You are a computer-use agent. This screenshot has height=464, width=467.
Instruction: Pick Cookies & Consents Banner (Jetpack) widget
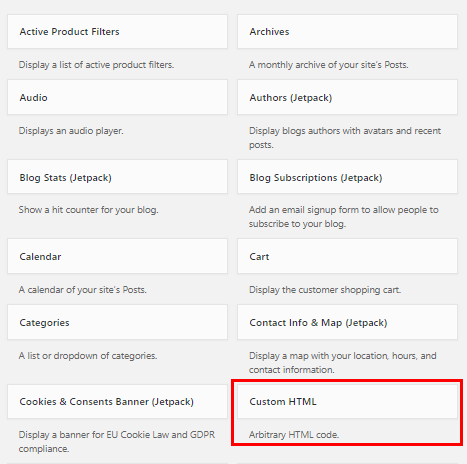(x=117, y=401)
